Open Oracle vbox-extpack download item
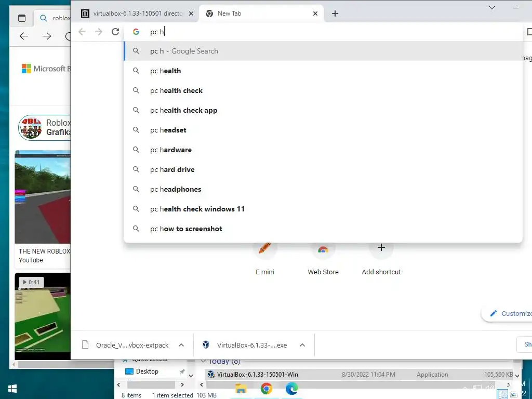The width and height of the screenshot is (532, 399). coord(126,345)
